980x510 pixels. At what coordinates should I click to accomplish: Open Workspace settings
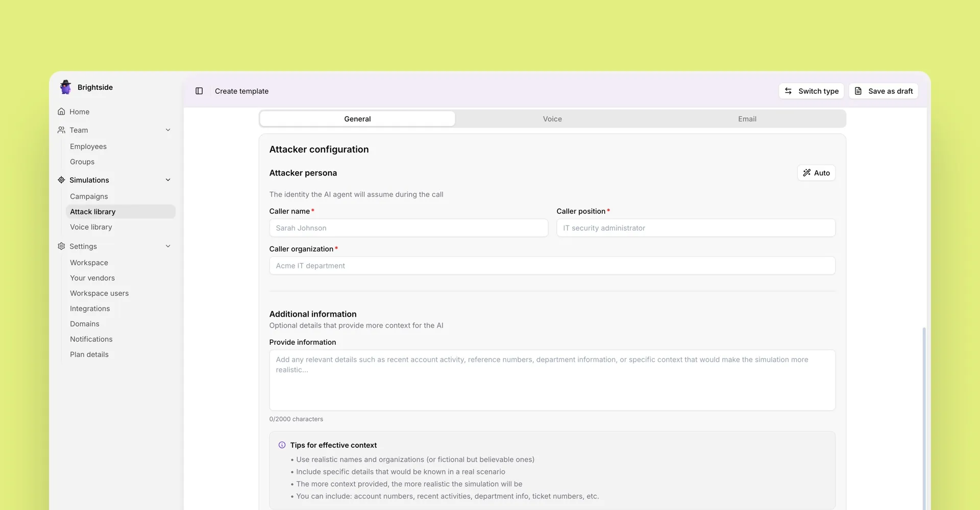[89, 262]
